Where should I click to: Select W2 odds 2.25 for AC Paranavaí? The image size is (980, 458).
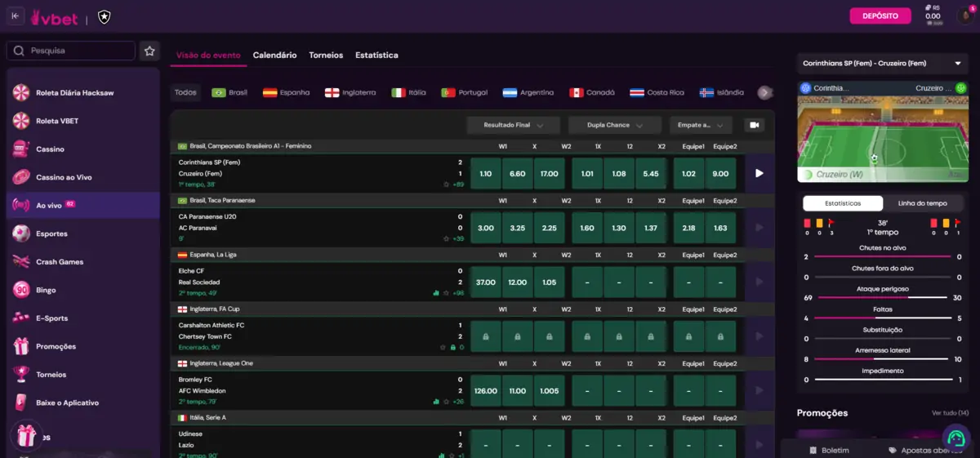[x=549, y=228]
